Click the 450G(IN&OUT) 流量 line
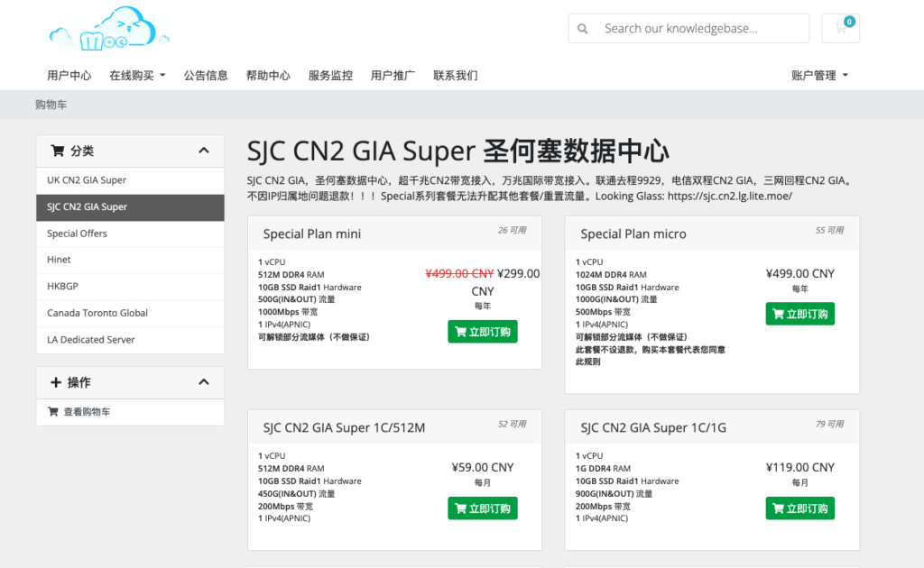924x568 pixels. point(296,494)
